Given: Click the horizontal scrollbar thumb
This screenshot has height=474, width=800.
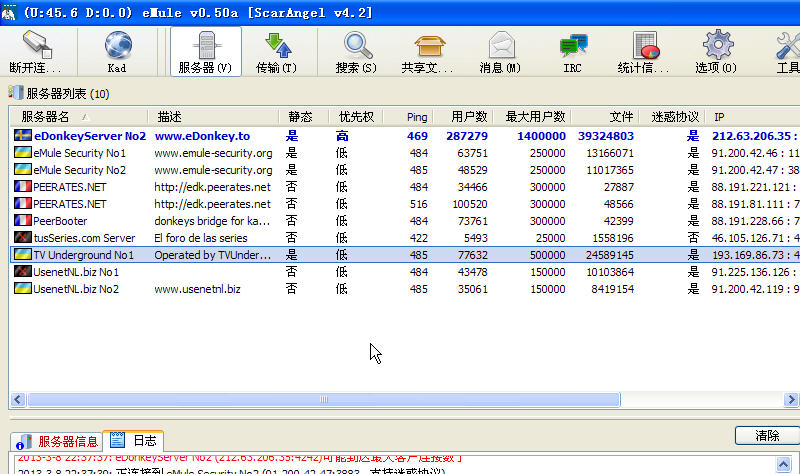Looking at the screenshot, I should (324, 399).
